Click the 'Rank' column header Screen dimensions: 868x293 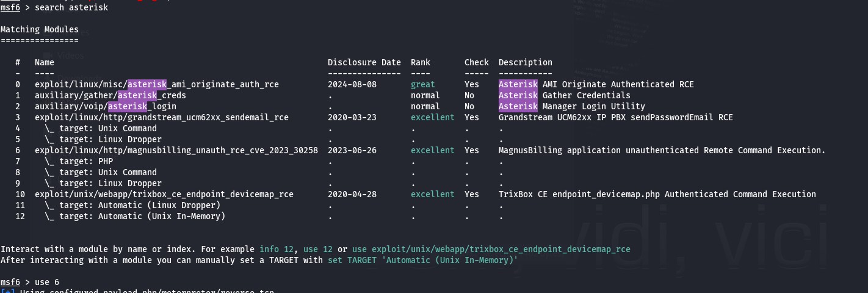(420, 62)
